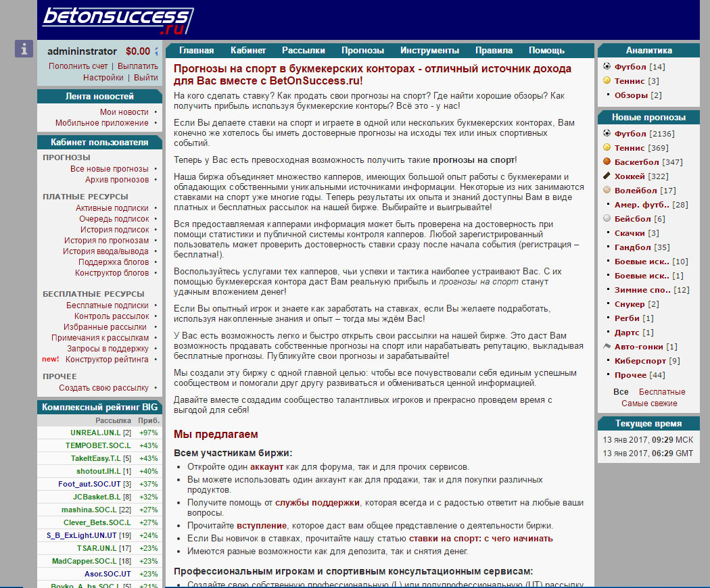This screenshot has height=588, width=710.
Task: Click the Лента новостей panel header
Action: tap(99, 96)
